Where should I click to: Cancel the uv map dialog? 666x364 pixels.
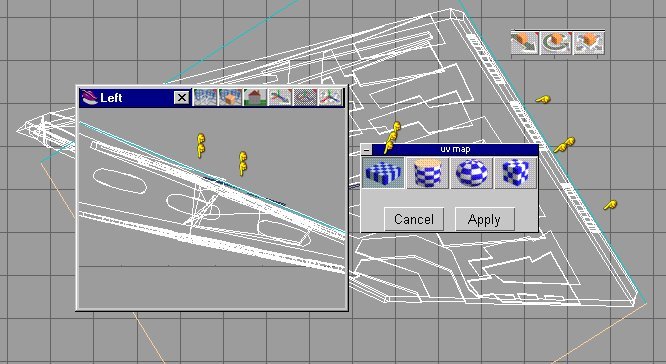pyautogui.click(x=414, y=219)
